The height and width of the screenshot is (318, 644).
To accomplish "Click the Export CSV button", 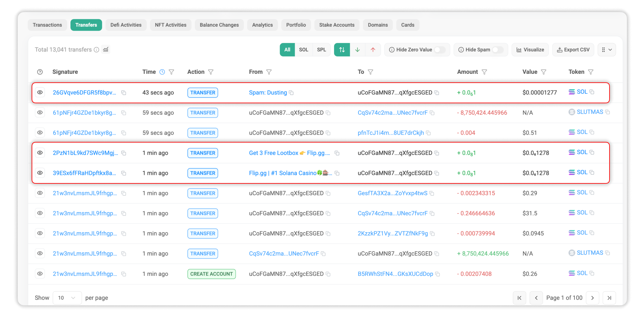I will [573, 50].
